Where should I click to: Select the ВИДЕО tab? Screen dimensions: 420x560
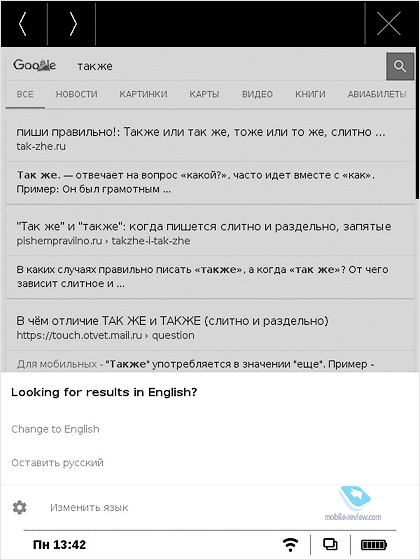pyautogui.click(x=257, y=94)
